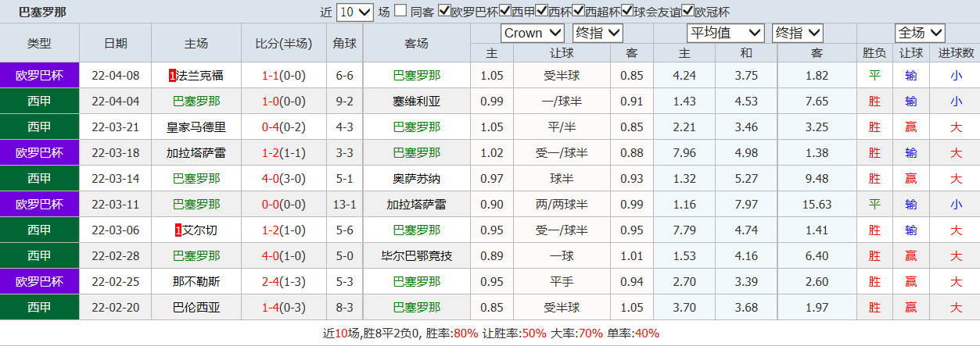Click the 巴塞罗那 title heading
Viewport: 980px width, 346px height.
[x=42, y=12]
